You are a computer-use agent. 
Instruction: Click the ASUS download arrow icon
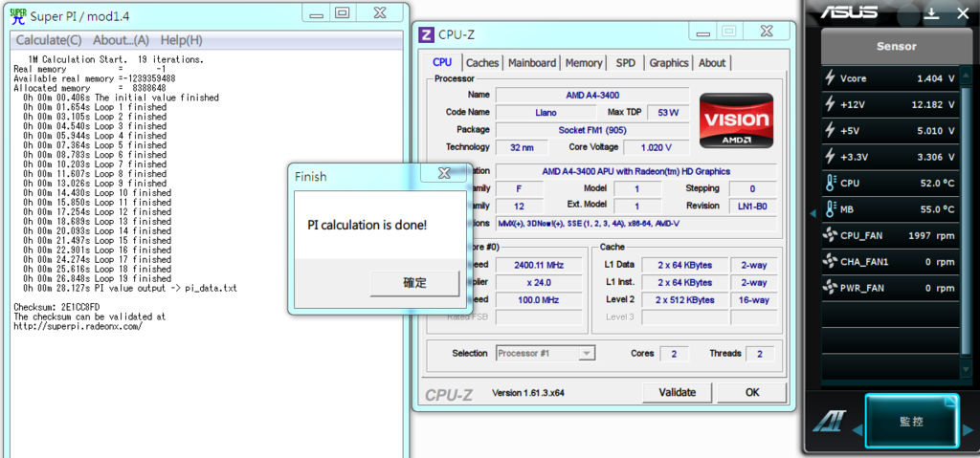pyautogui.click(x=932, y=13)
